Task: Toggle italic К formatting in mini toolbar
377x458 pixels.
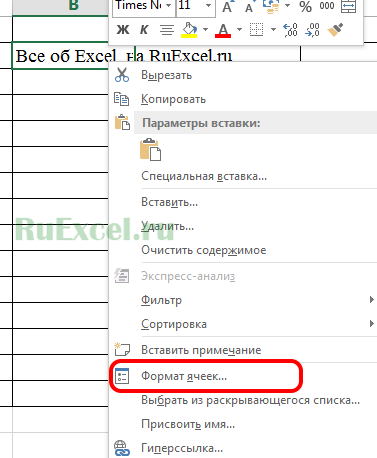Action: (144, 30)
